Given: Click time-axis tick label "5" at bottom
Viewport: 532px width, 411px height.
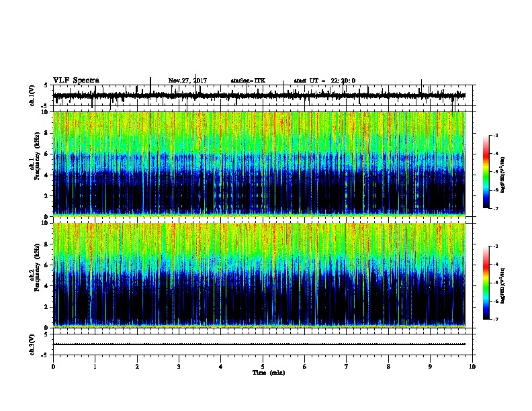Looking at the screenshot, I should pos(263,367).
